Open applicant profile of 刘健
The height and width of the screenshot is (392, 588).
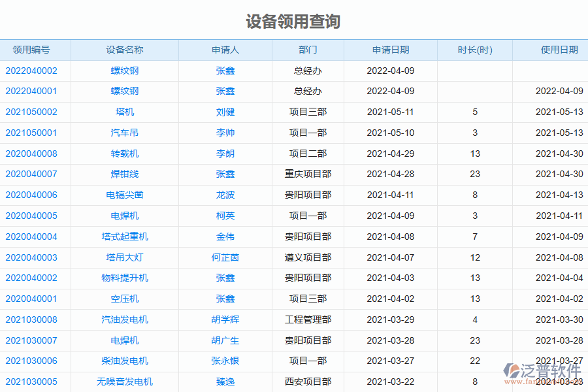point(225,112)
